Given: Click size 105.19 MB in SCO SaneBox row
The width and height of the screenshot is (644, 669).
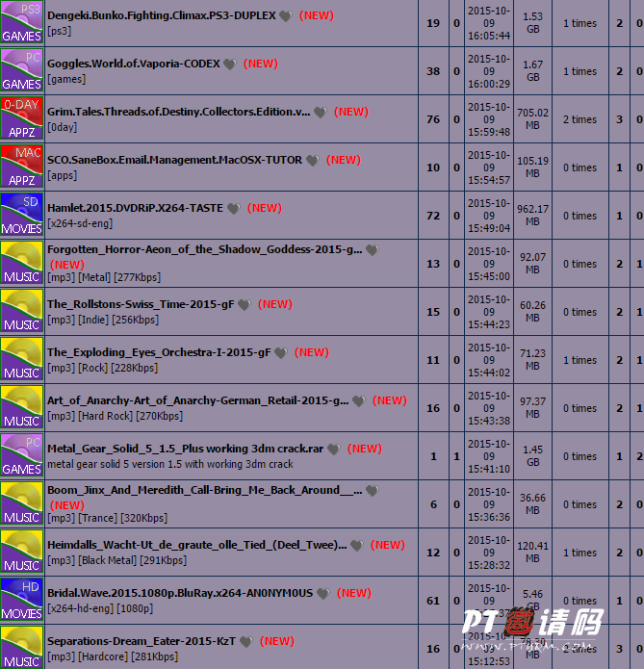Looking at the screenshot, I should pyautogui.click(x=532, y=167).
